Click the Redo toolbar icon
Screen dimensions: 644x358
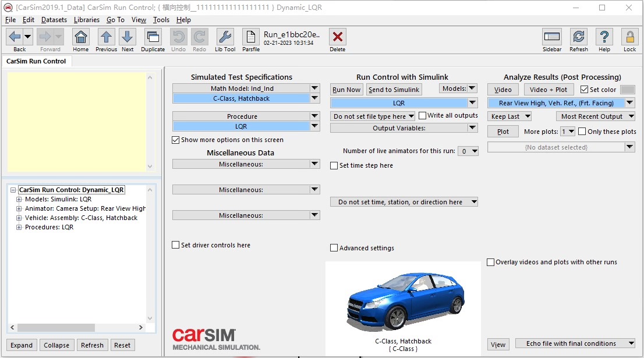(200, 37)
